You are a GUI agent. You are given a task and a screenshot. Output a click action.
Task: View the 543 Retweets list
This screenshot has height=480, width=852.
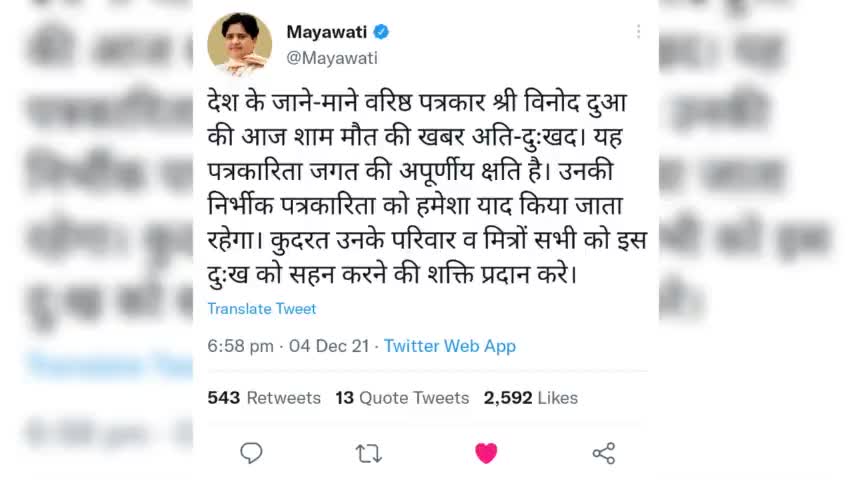click(264, 397)
